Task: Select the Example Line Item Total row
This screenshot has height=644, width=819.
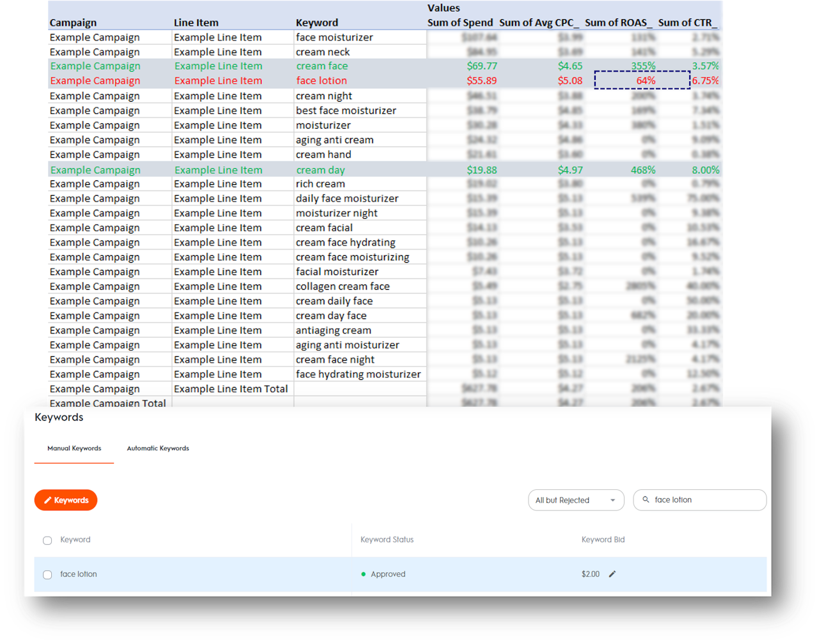Action: click(231, 389)
